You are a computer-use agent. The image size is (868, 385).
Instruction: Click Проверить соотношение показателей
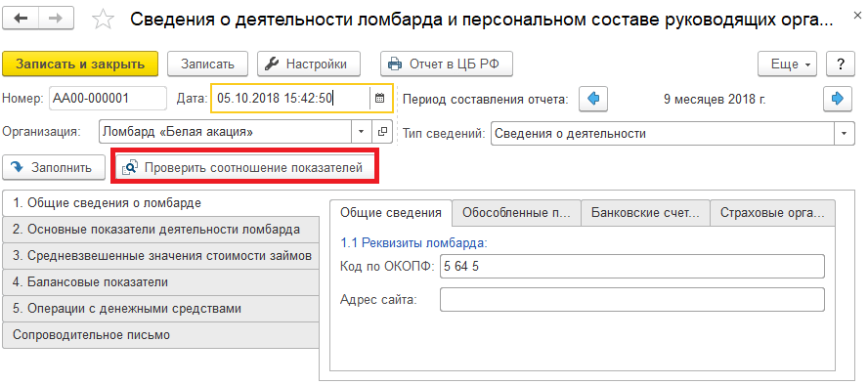(244, 167)
